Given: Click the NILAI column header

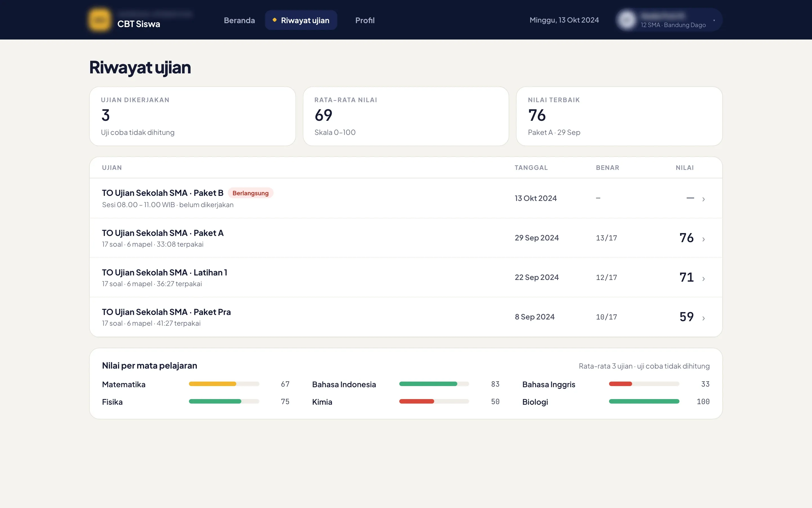Looking at the screenshot, I should point(685,168).
